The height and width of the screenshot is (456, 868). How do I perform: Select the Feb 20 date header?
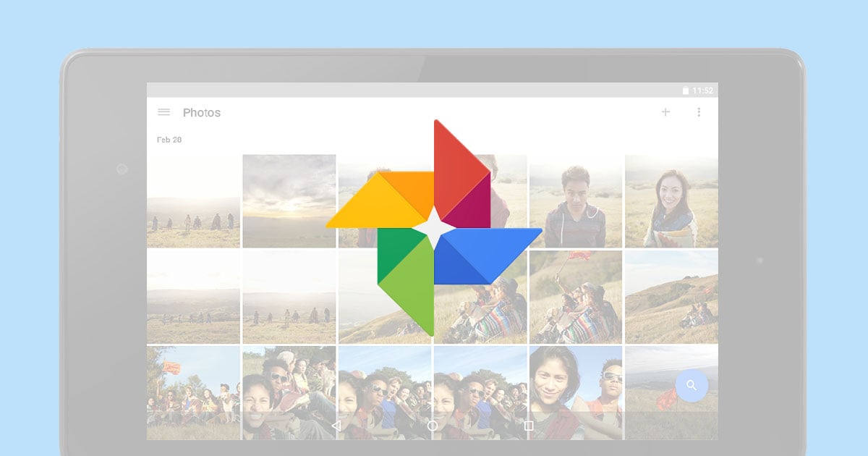[x=169, y=140]
